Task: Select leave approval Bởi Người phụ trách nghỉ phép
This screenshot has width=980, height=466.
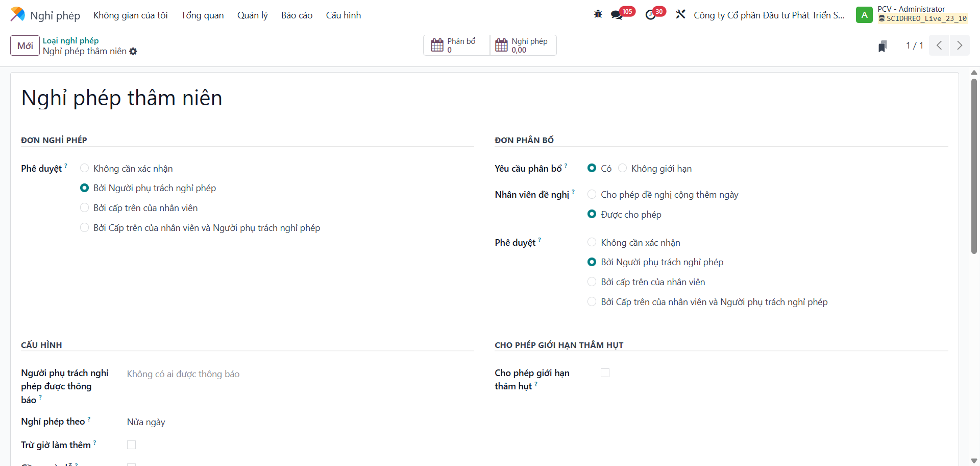Action: (85, 188)
